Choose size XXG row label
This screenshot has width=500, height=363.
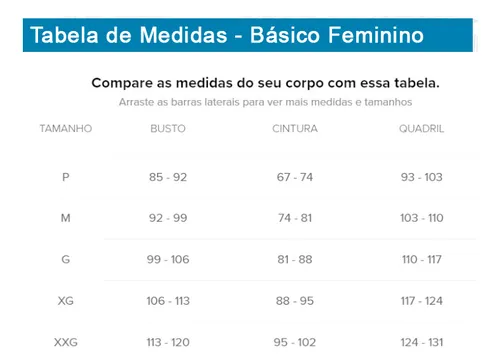point(66,342)
